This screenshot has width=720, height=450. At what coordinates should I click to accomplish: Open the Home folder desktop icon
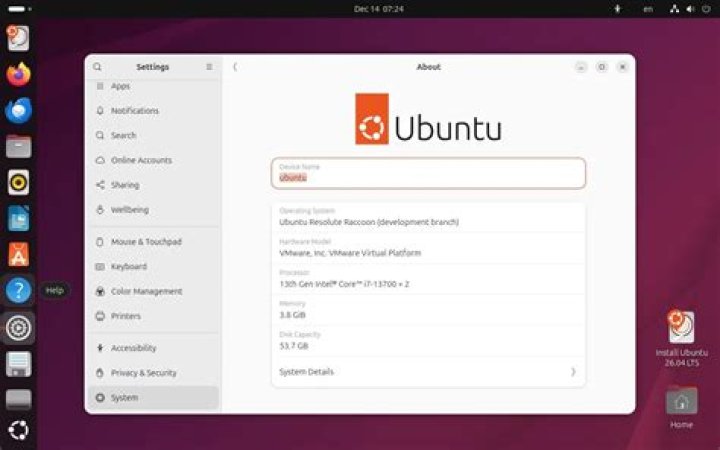(x=681, y=407)
